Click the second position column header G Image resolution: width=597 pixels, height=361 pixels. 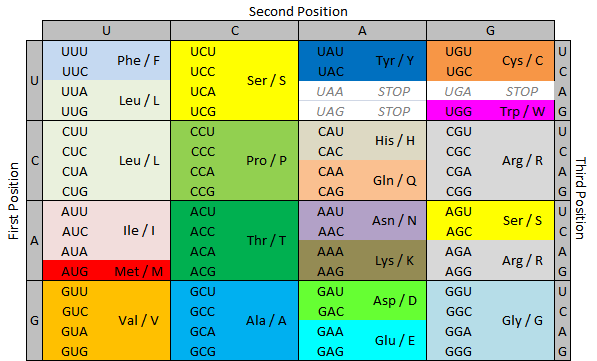(490, 30)
